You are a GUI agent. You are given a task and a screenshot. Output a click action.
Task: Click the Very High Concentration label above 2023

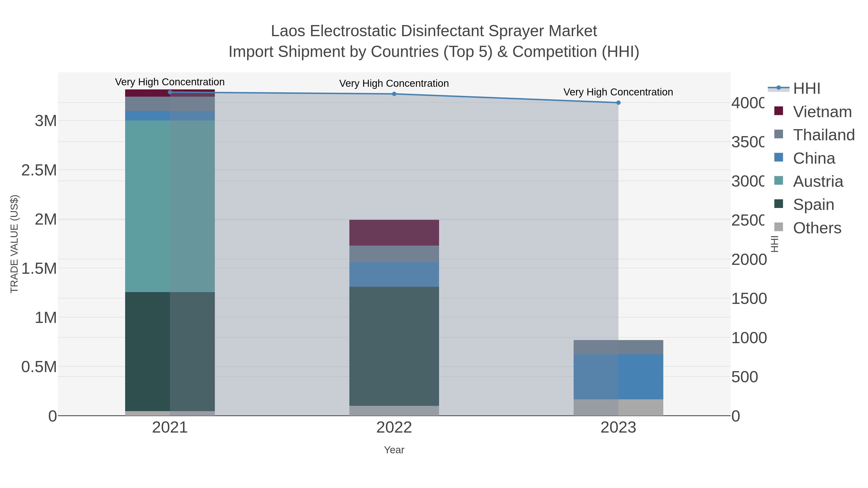tap(618, 92)
